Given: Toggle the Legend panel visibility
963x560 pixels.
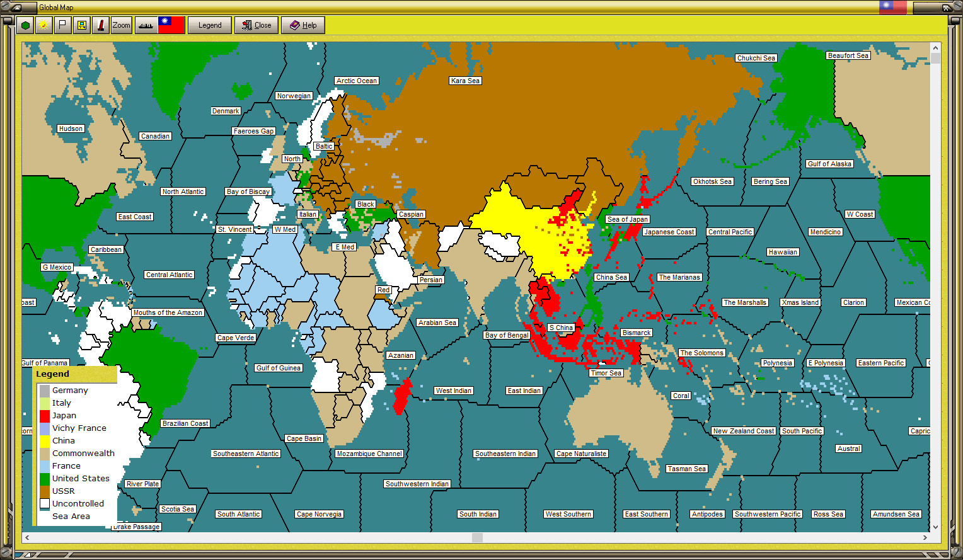Looking at the screenshot, I should point(209,25).
